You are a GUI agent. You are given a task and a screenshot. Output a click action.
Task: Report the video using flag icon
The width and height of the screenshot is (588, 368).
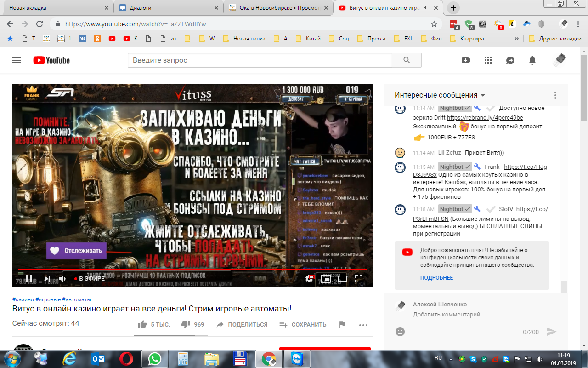pos(342,324)
